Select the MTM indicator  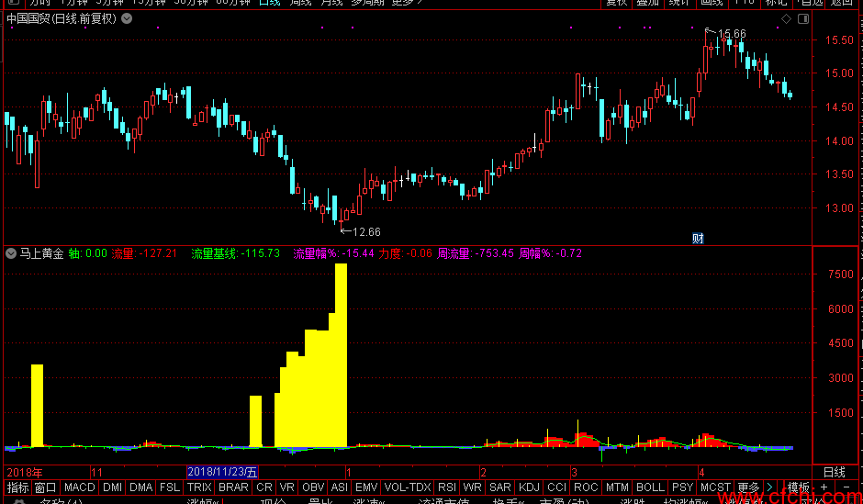pos(617,487)
